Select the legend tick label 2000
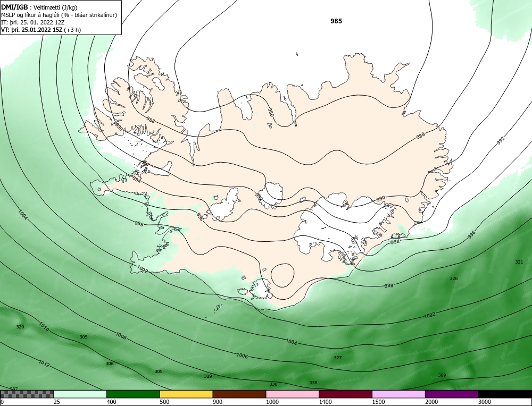The image size is (532, 406). [431, 402]
